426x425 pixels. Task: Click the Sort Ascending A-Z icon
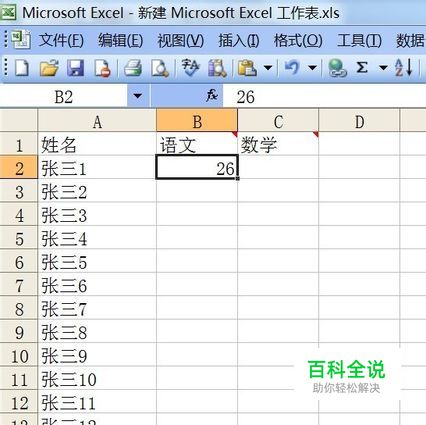click(x=404, y=68)
